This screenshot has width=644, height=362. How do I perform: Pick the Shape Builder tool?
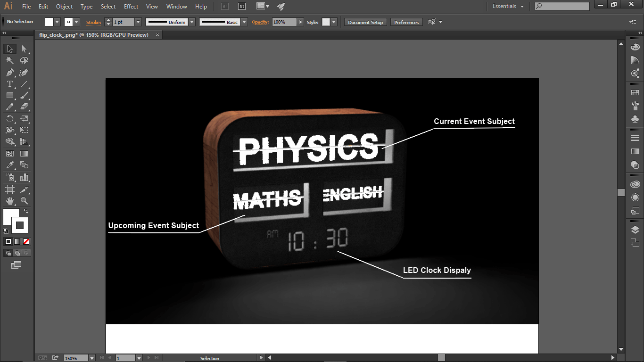(x=10, y=142)
